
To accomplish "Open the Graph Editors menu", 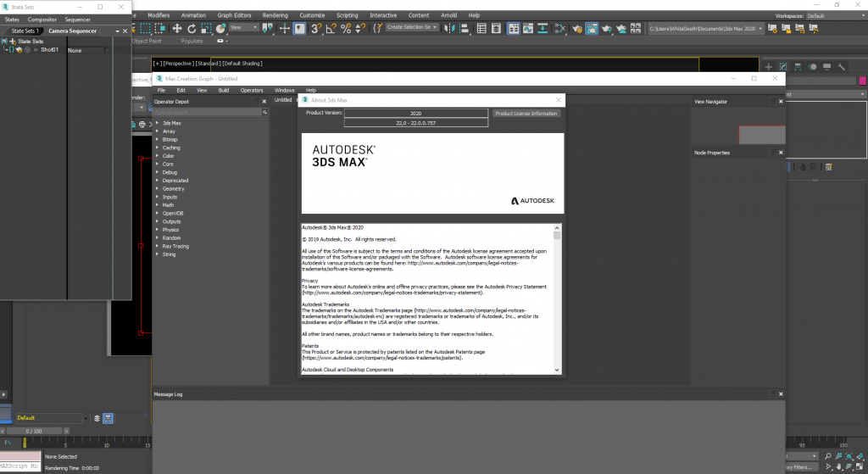I will click(x=234, y=15).
